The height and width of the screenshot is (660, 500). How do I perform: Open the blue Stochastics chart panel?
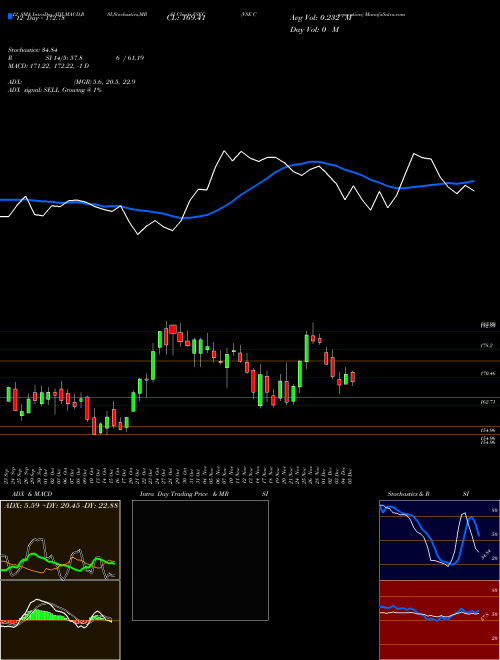[439, 540]
